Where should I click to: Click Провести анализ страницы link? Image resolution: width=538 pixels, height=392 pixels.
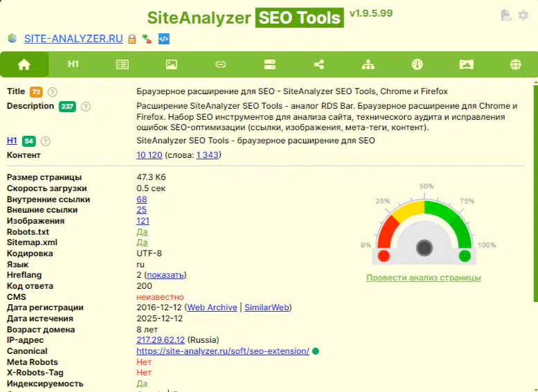pyautogui.click(x=423, y=278)
